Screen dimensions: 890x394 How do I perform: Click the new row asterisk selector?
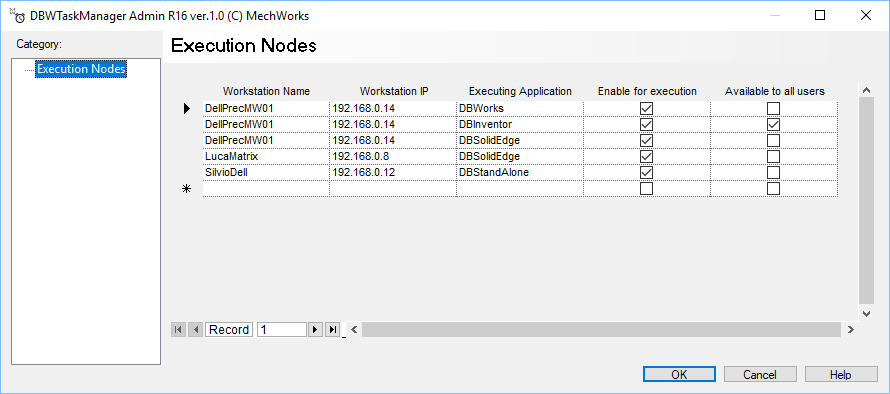(x=186, y=189)
